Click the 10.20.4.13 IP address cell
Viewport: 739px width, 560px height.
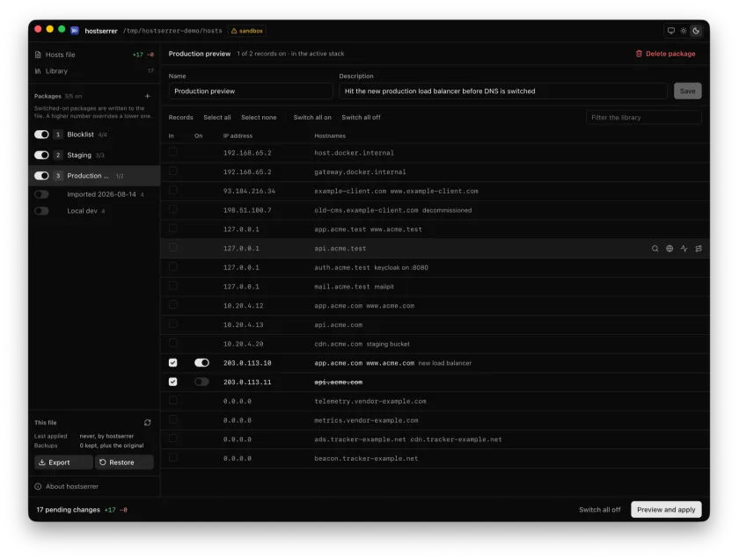tap(243, 325)
